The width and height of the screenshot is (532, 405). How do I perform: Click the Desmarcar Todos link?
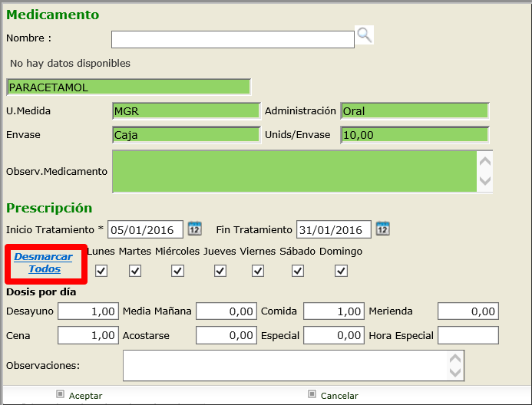pos(44,263)
